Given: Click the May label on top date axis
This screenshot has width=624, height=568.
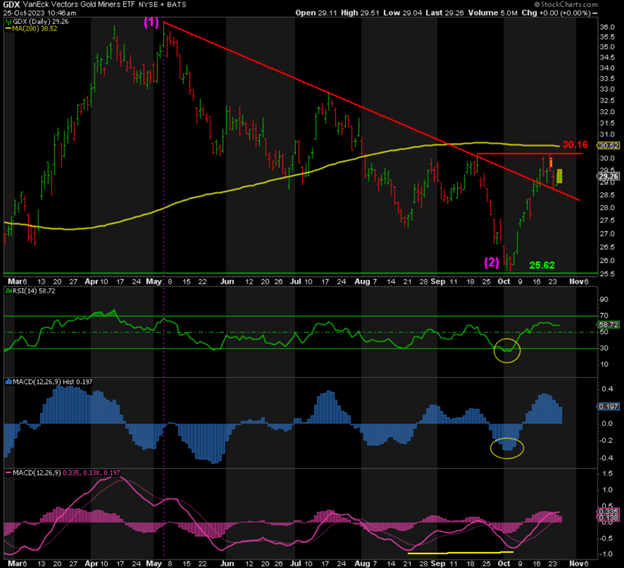Looking at the screenshot, I should [154, 281].
